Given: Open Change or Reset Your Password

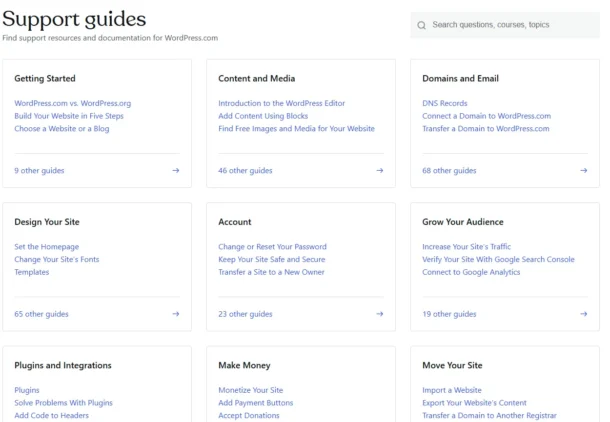Looking at the screenshot, I should tap(272, 247).
